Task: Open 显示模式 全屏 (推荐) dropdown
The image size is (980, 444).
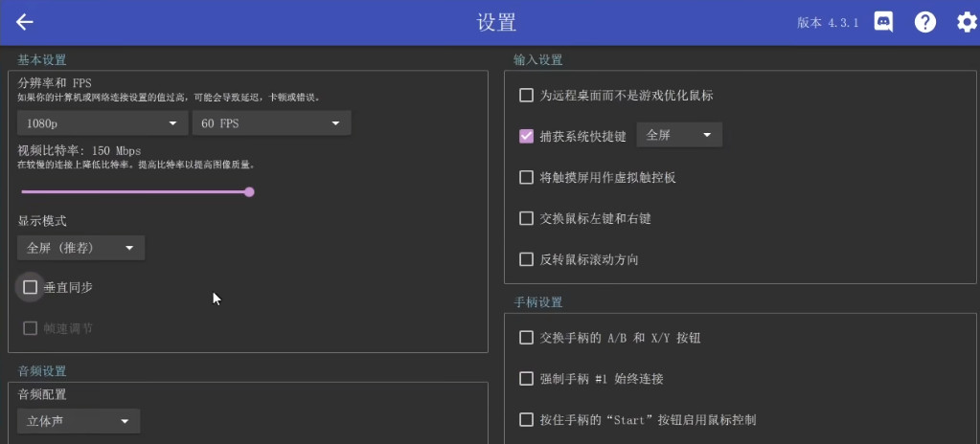Action: pyautogui.click(x=80, y=249)
